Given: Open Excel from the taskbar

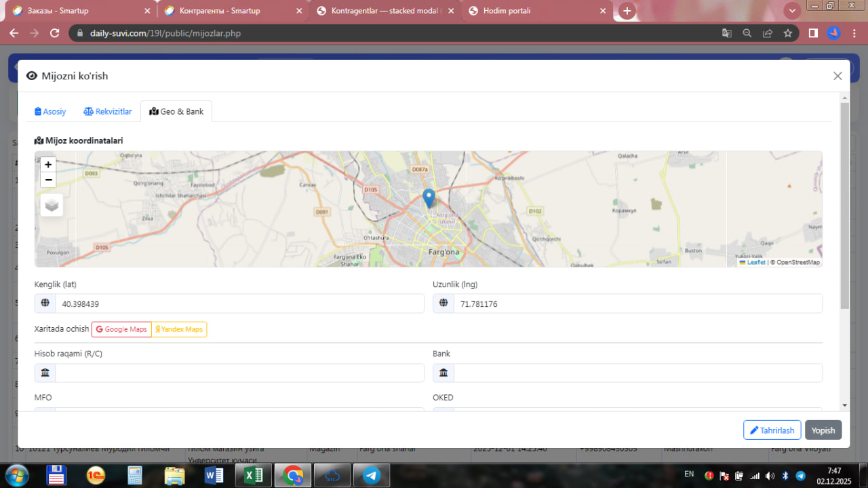Looking at the screenshot, I should [253, 475].
